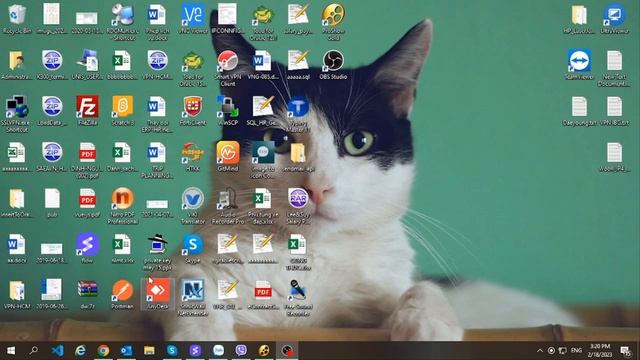Open the New Text Document file
The image size is (640, 360).
point(614,68)
